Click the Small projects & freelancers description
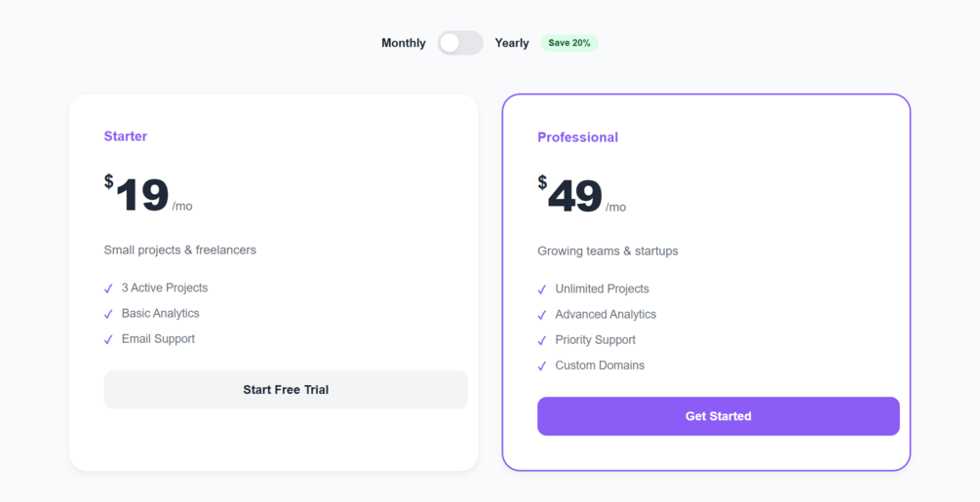Viewport: 980px width, 502px height. pyautogui.click(x=180, y=250)
